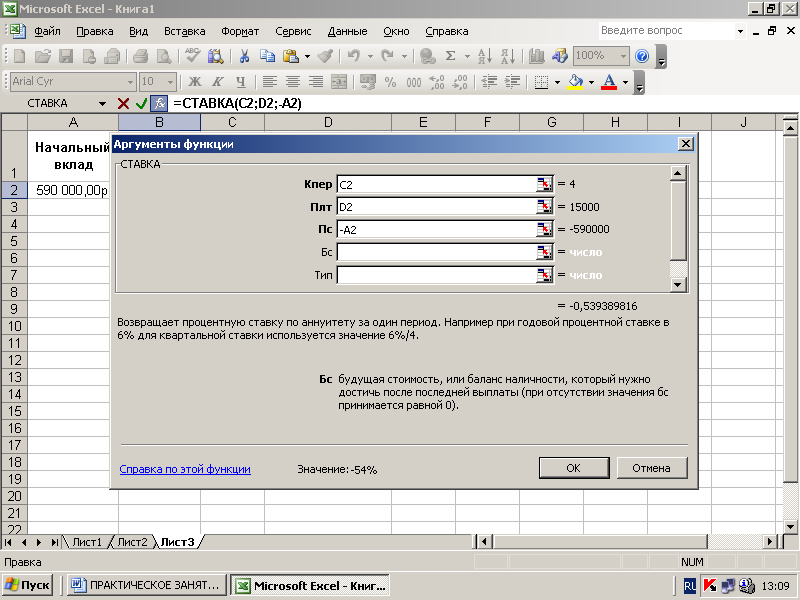This screenshot has height=600, width=800.
Task: Click the Copy toolbar icon
Action: tap(267, 56)
